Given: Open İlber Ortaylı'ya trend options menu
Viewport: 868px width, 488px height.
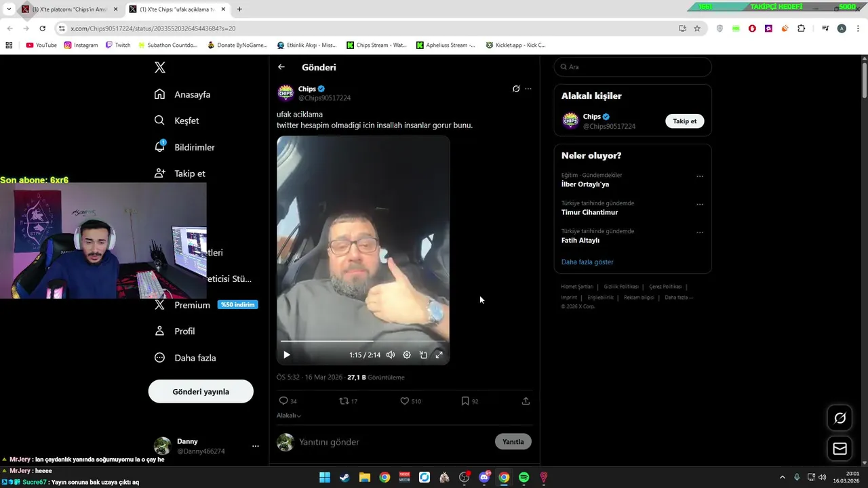Looking at the screenshot, I should [x=700, y=176].
